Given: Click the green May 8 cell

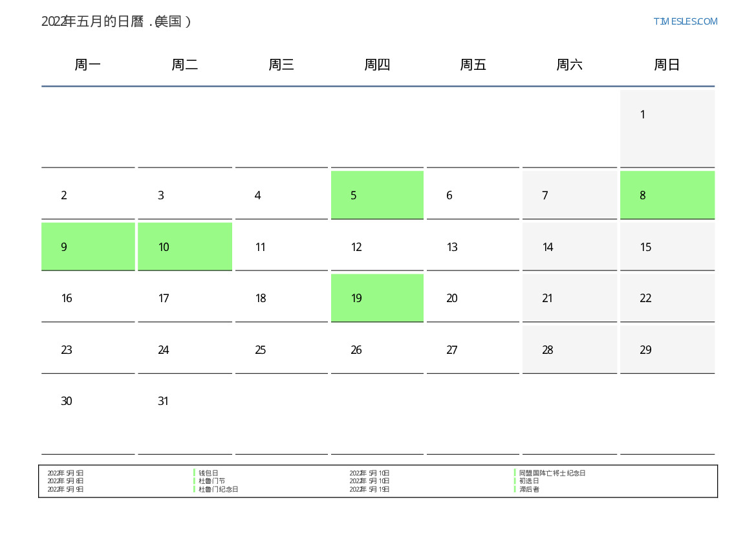Looking at the screenshot, I should [x=667, y=195].
